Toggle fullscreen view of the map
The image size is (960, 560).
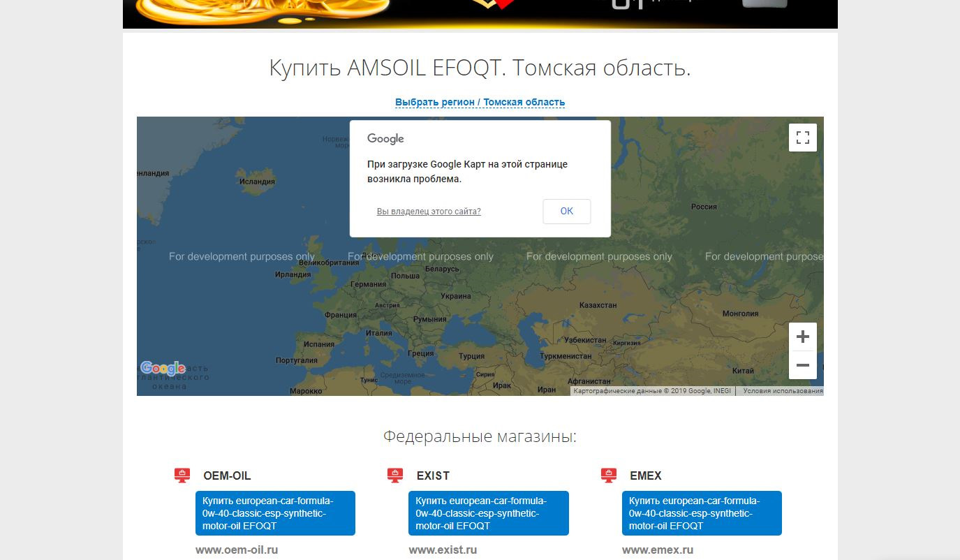pyautogui.click(x=802, y=138)
